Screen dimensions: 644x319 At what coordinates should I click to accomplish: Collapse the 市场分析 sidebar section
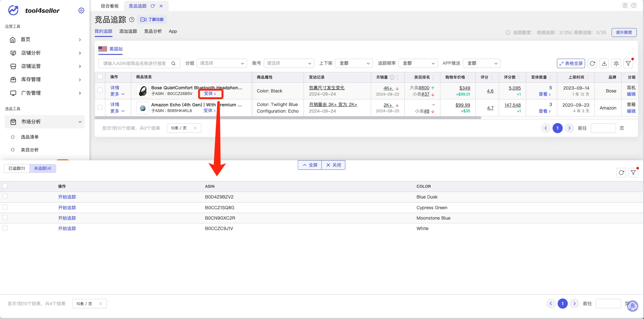45,121
